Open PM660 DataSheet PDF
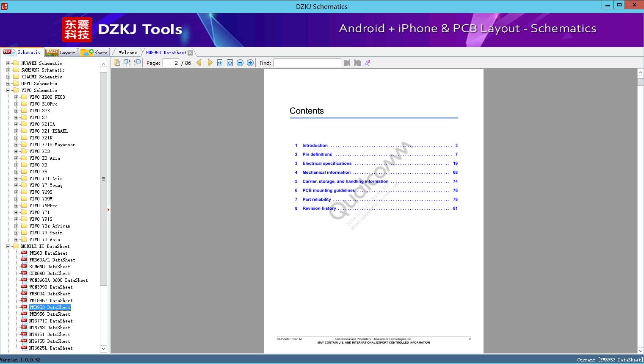The width and height of the screenshot is (644, 364). click(48, 253)
